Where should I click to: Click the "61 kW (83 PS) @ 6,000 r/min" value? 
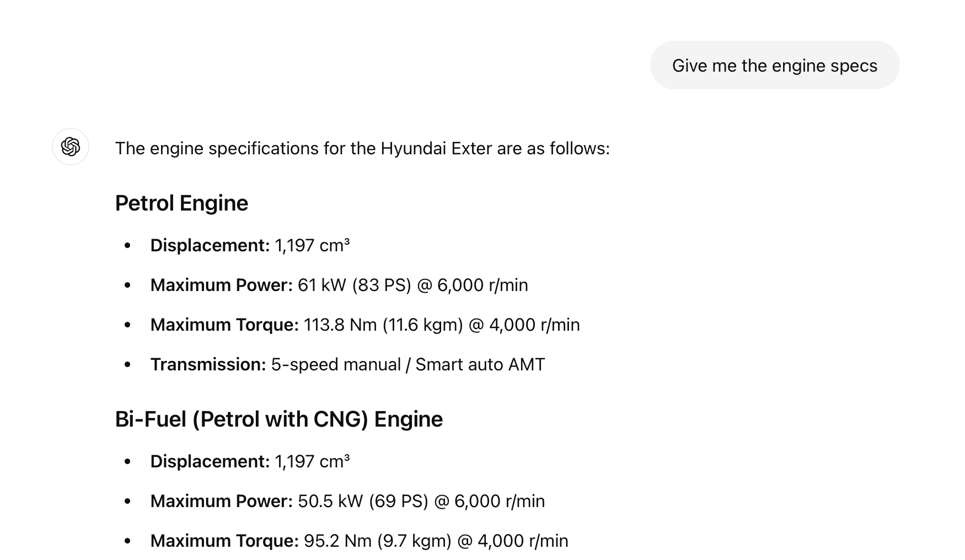(412, 285)
